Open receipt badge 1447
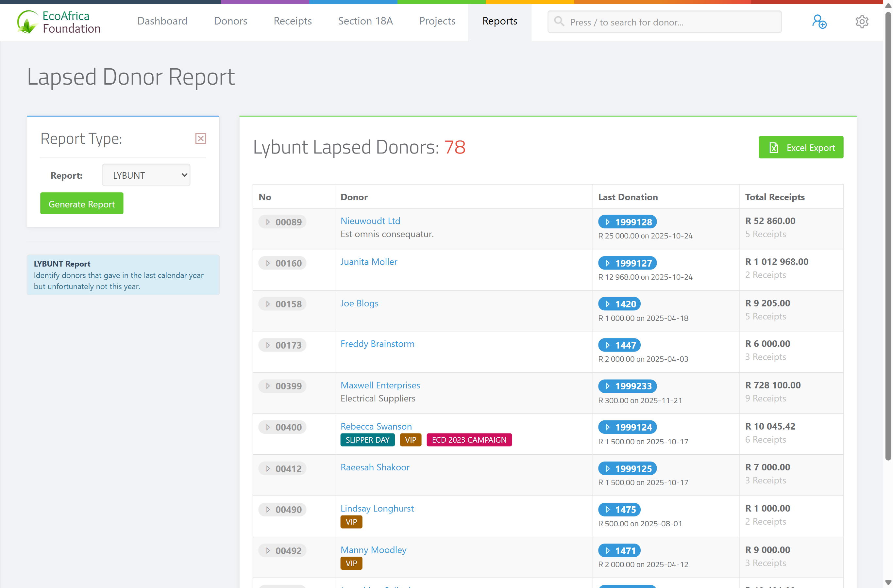 coord(619,345)
